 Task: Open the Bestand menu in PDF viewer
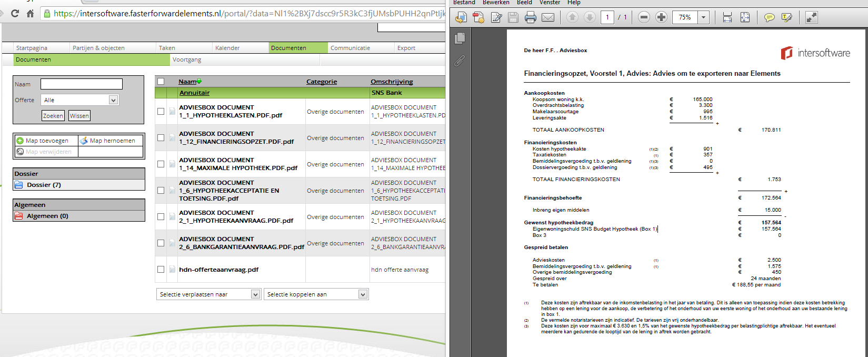pos(464,3)
